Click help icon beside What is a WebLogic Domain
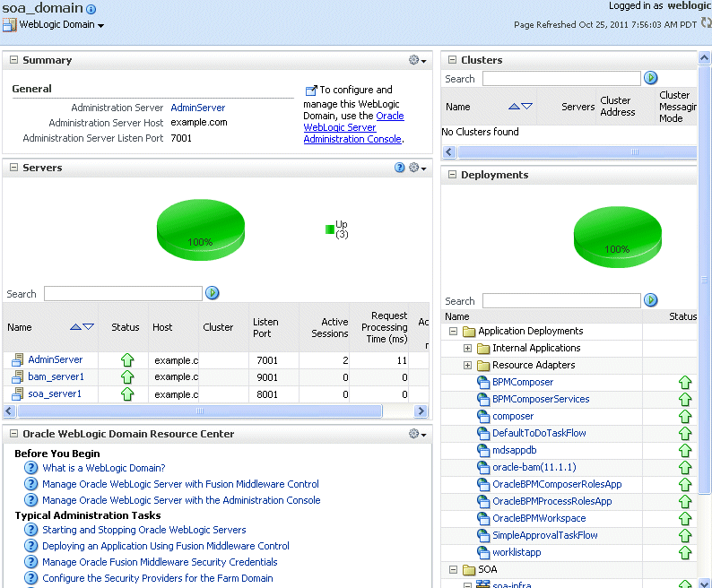 coord(30,468)
